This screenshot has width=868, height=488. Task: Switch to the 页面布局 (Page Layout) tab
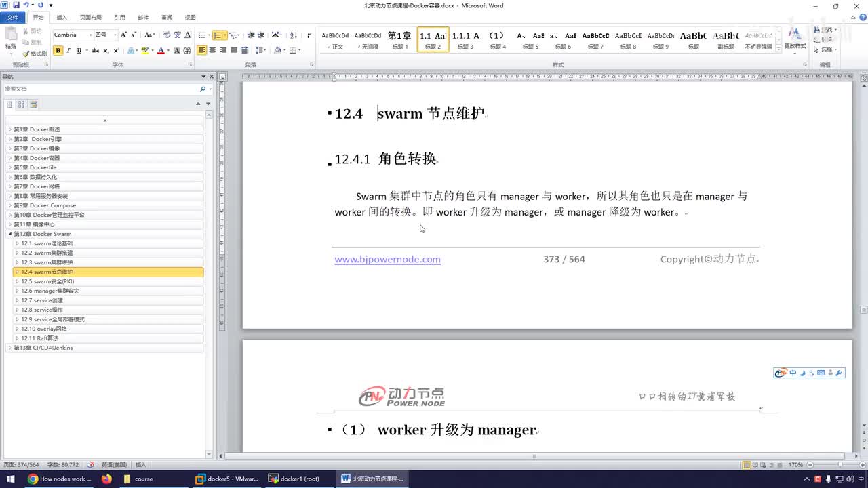click(x=91, y=18)
